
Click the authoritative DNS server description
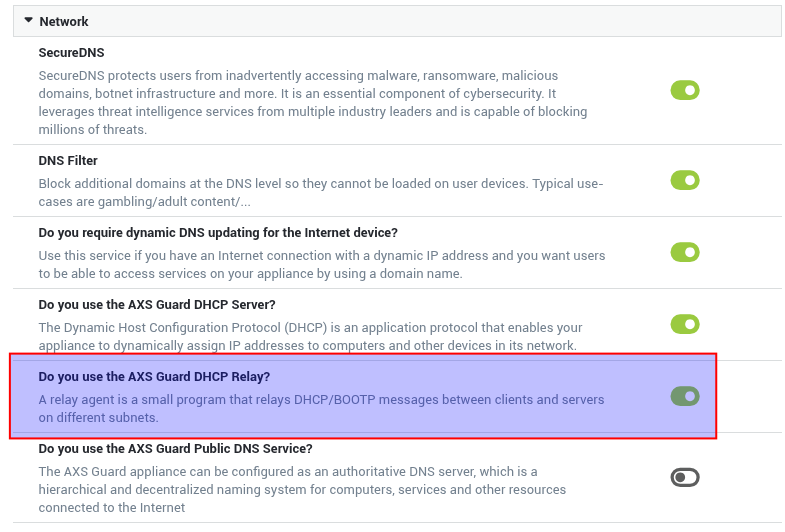(302, 489)
